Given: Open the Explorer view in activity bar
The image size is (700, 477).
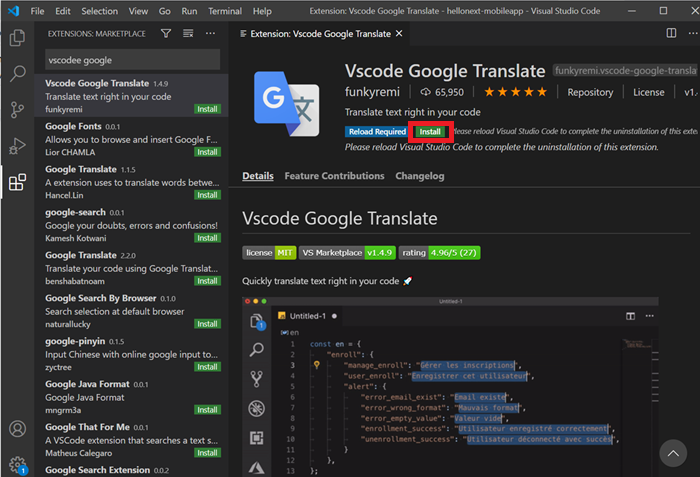Looking at the screenshot, I should [x=17, y=39].
